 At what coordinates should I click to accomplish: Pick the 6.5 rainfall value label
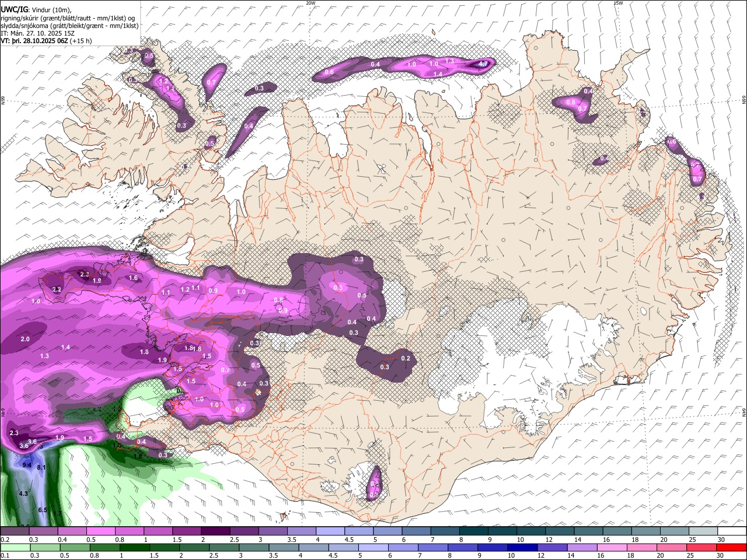pyautogui.click(x=43, y=510)
